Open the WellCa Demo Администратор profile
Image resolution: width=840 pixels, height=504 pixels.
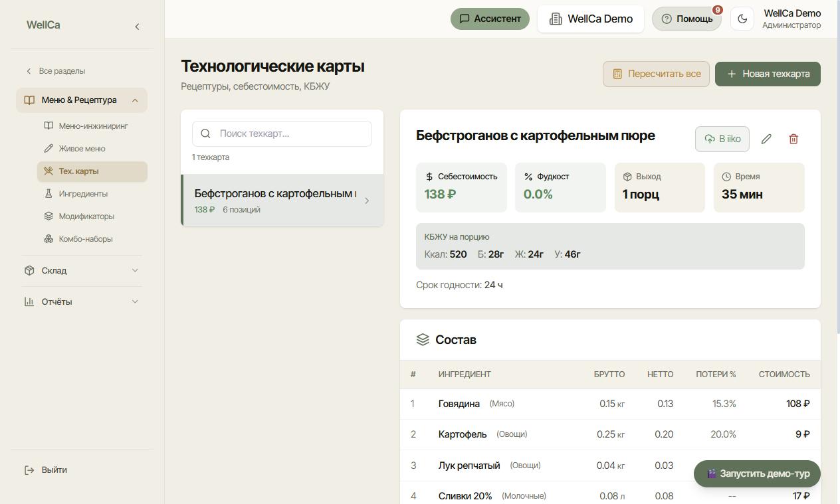click(x=791, y=19)
